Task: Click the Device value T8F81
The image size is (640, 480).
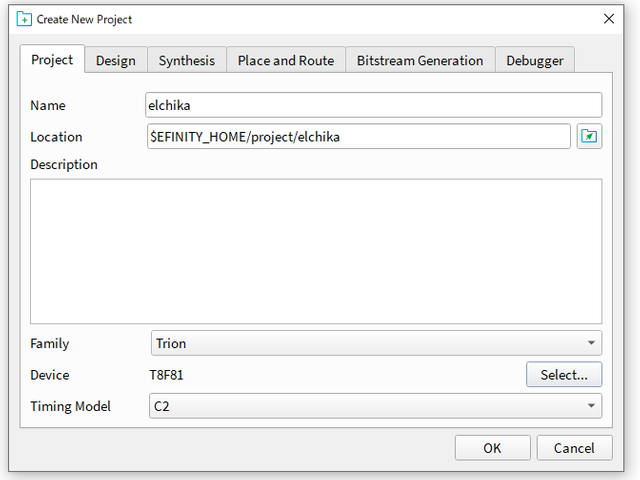Action: pyautogui.click(x=167, y=375)
